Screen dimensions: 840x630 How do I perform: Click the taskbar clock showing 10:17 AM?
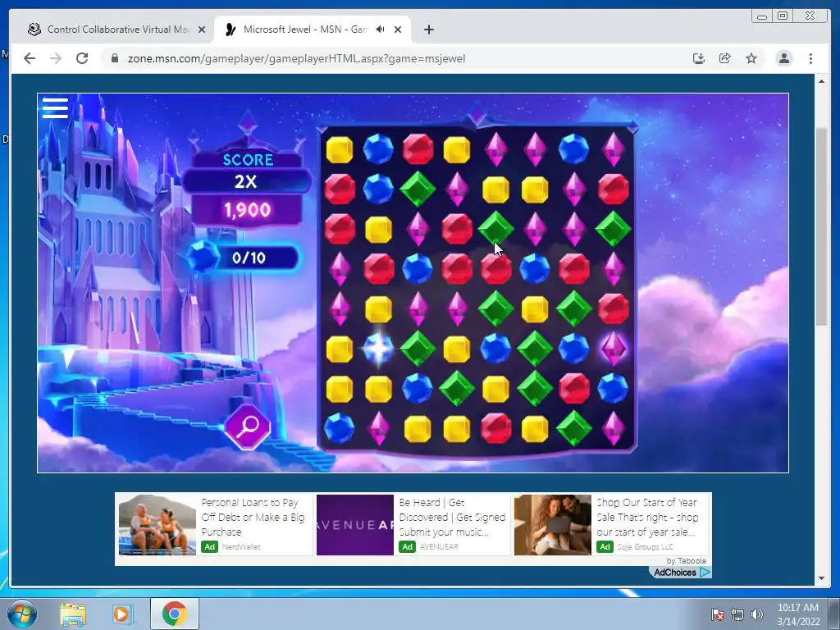797,614
